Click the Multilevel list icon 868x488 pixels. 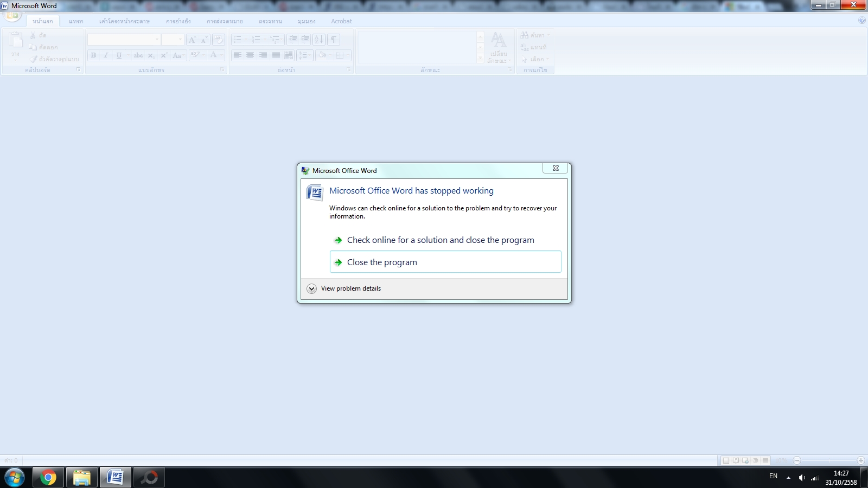click(276, 40)
